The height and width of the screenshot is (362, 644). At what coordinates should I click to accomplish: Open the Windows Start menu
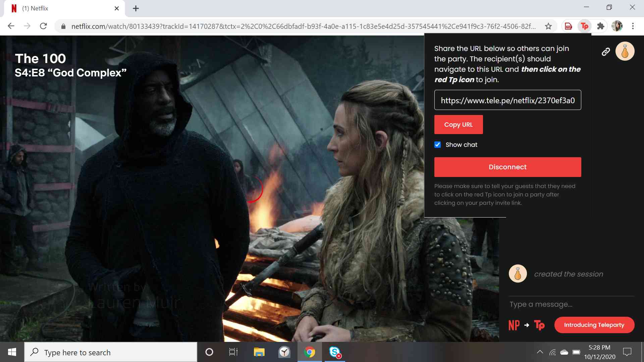tap(12, 352)
